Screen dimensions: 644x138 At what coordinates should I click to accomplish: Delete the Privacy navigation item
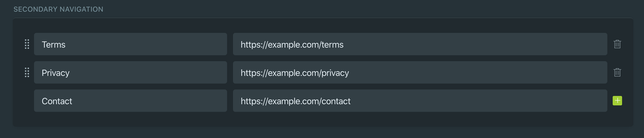617,73
